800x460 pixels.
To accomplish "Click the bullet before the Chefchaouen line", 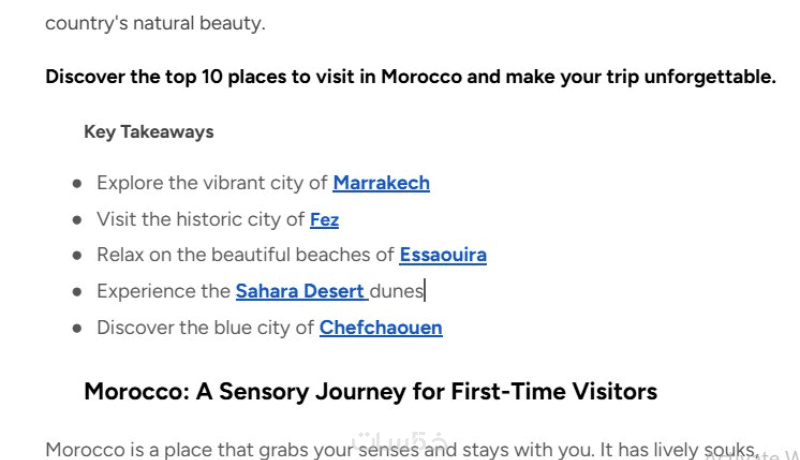I will (77, 328).
